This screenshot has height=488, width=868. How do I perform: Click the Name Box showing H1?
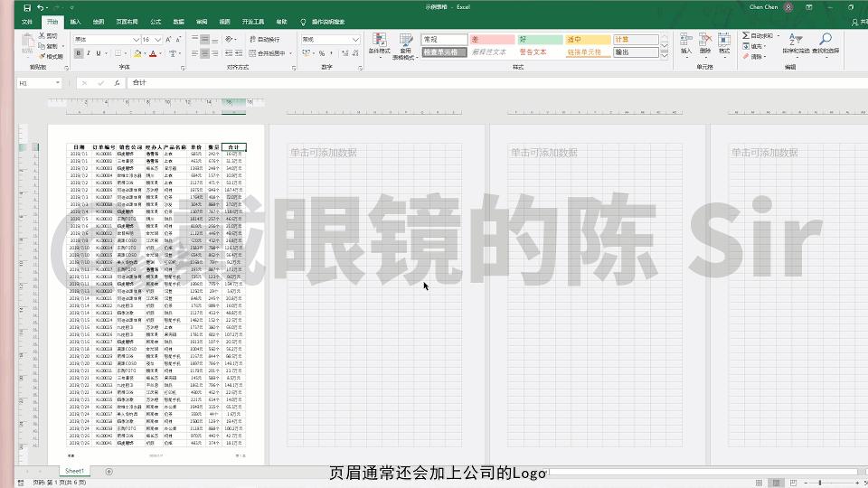point(39,83)
